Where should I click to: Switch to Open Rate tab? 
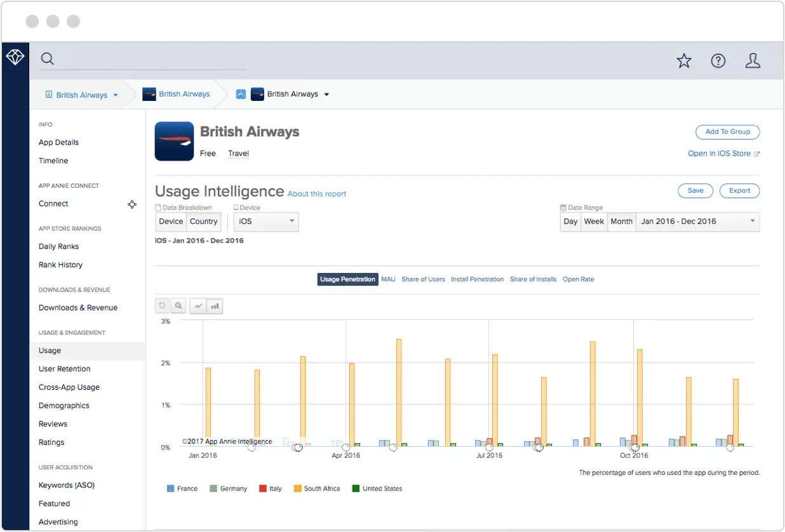coord(579,279)
